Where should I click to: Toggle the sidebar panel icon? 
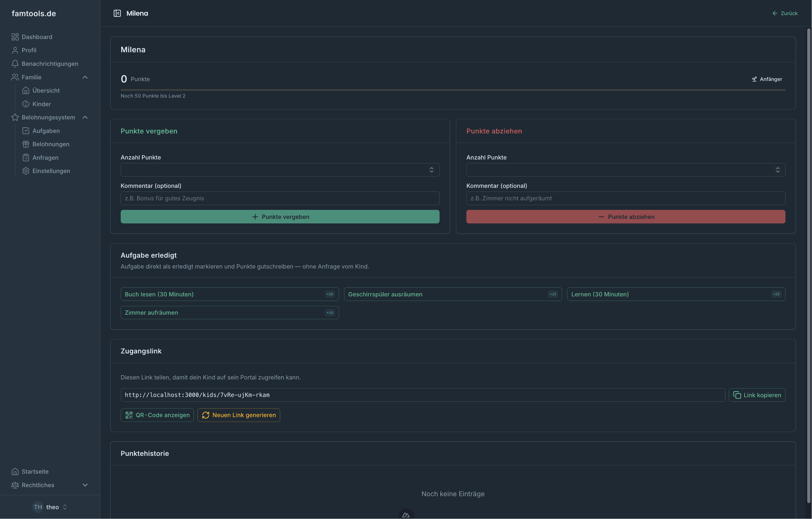117,13
